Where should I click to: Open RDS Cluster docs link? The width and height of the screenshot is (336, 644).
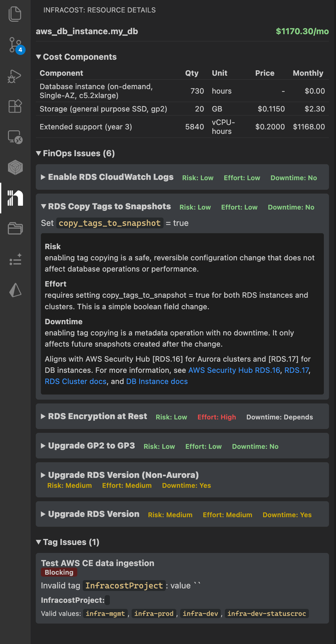(75, 381)
